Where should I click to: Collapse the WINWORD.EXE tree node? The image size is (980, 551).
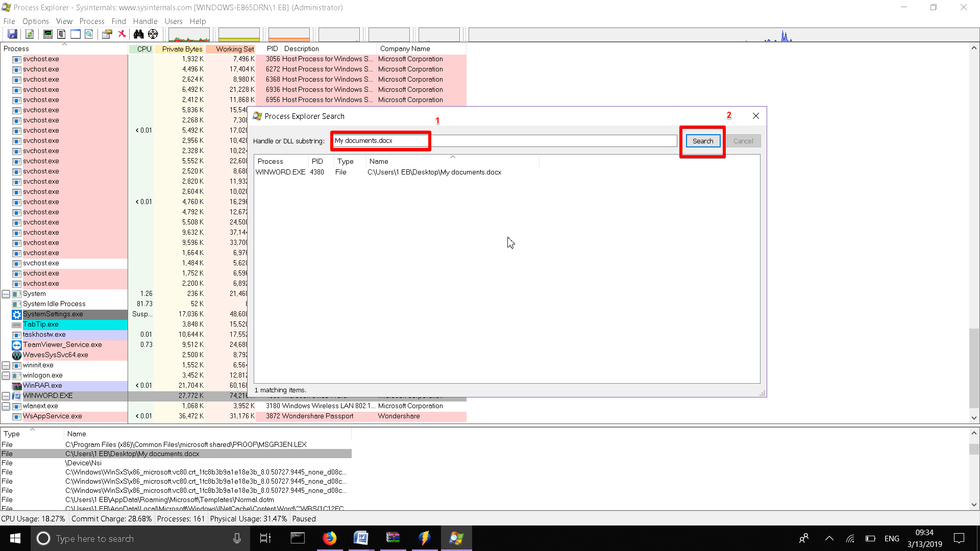coord(6,396)
